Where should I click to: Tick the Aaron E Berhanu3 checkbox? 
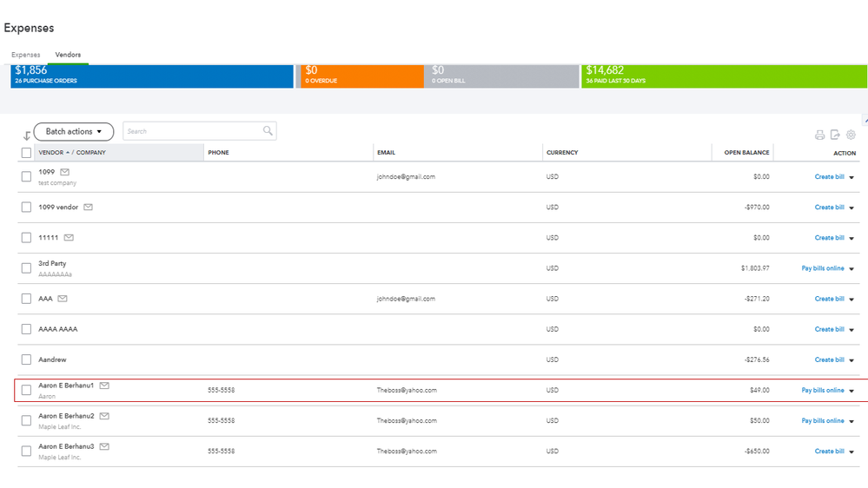[26, 451]
